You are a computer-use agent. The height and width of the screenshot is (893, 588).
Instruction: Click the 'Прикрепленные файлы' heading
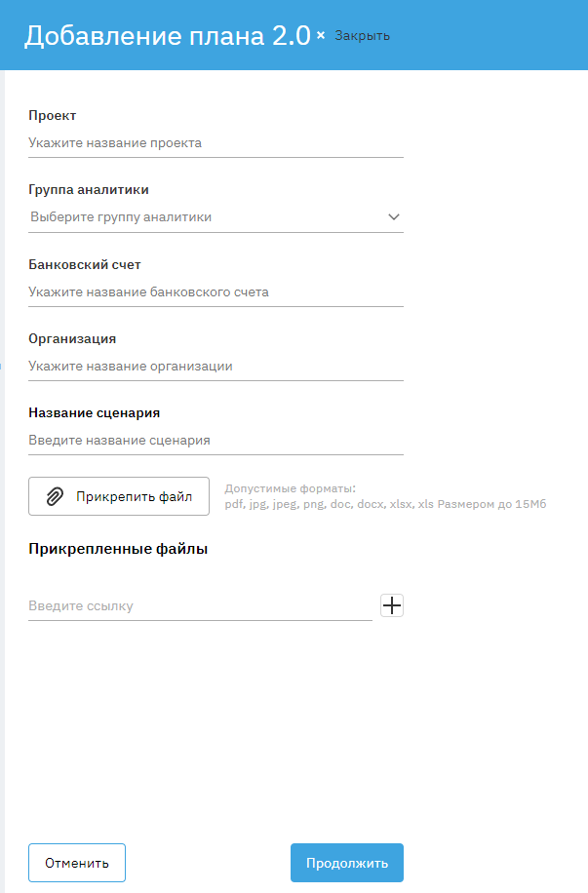[x=118, y=549]
